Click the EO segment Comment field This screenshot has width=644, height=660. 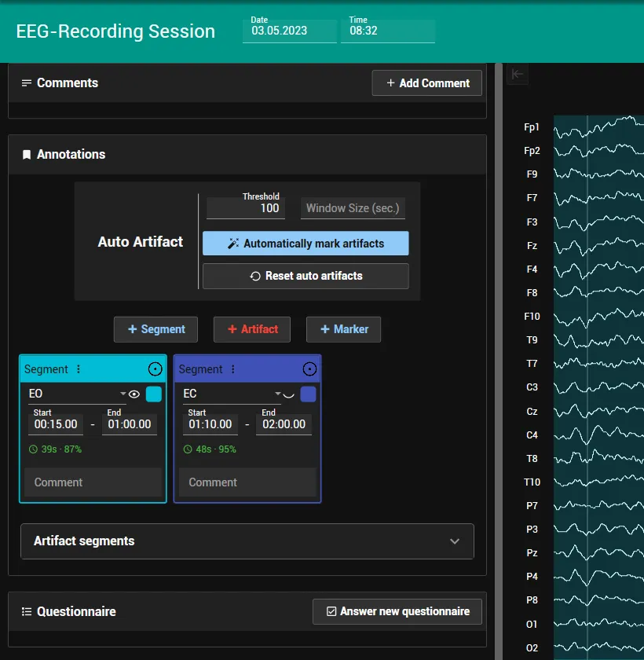93,482
